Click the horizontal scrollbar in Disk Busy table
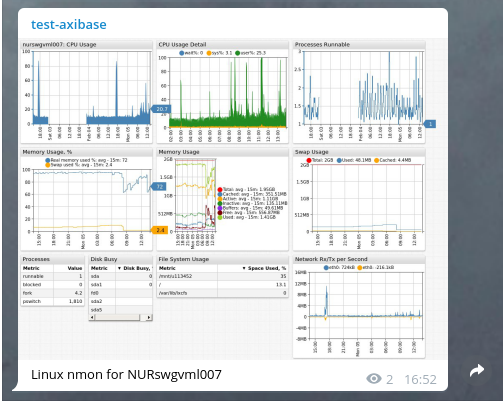 (x=121, y=317)
